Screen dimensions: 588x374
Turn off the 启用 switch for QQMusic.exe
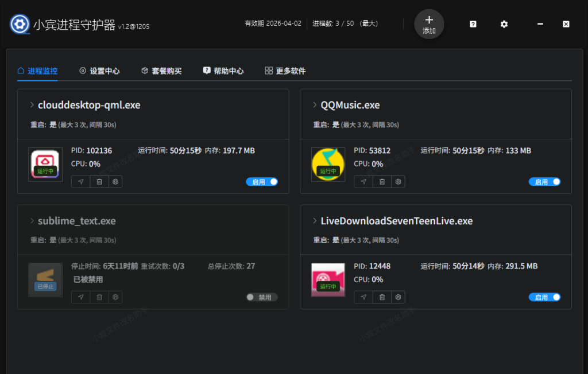pos(544,181)
